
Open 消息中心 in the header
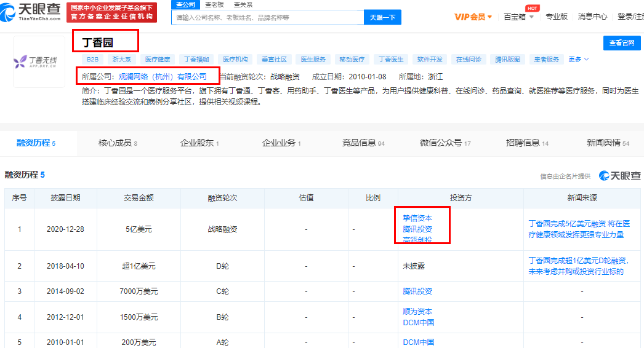(592, 17)
